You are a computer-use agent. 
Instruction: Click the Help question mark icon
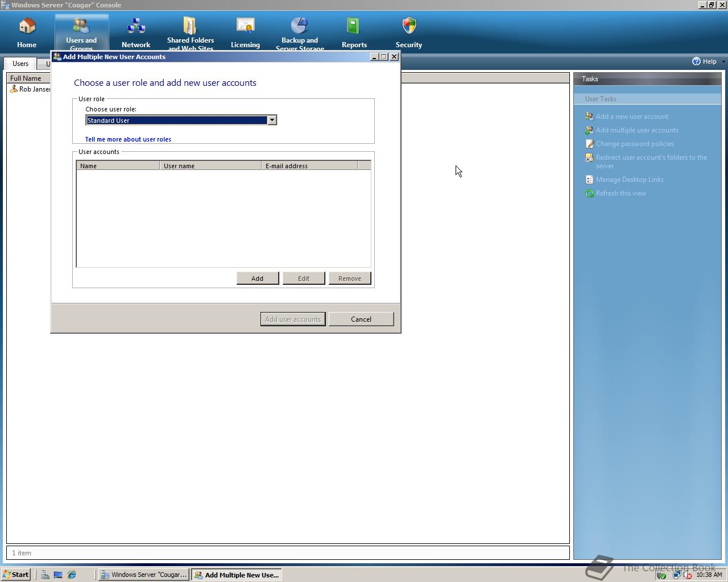click(x=696, y=61)
